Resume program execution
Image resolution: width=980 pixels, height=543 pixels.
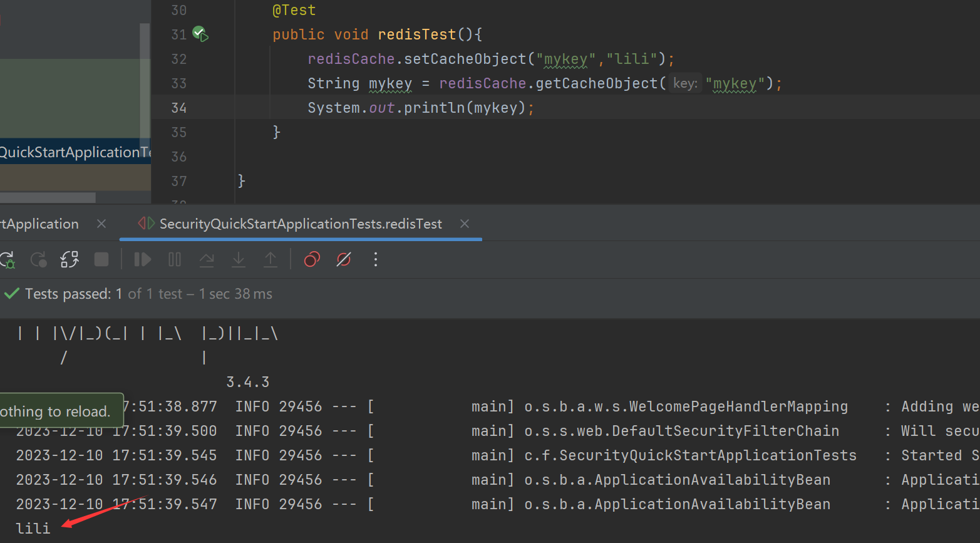143,259
